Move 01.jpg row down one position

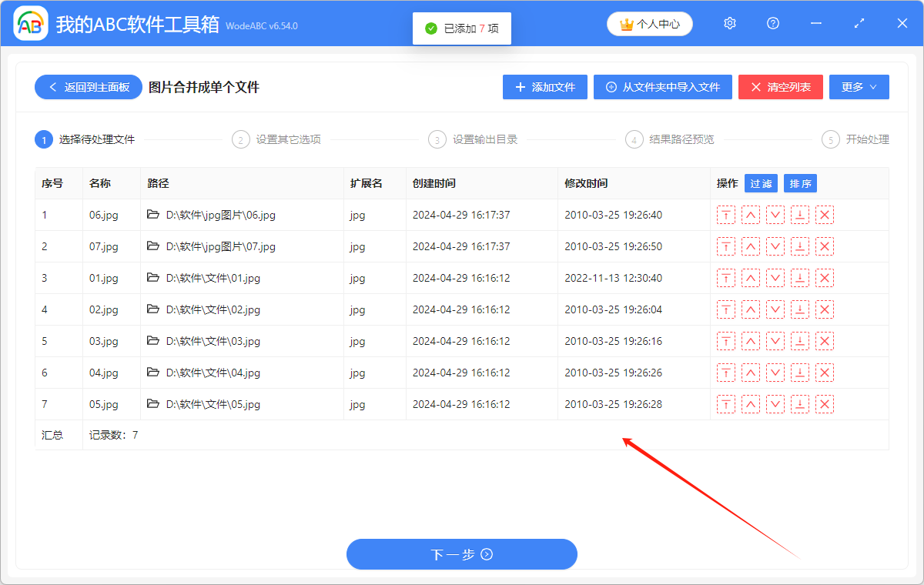(x=775, y=279)
